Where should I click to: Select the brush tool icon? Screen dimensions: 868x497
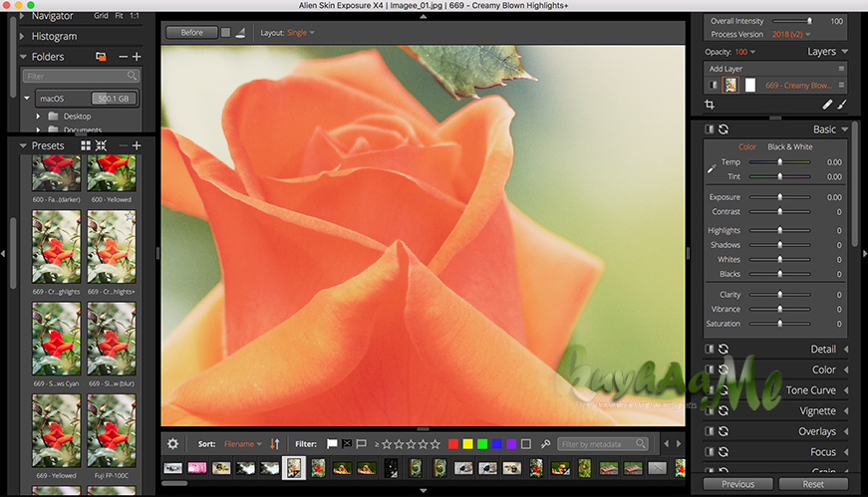[842, 104]
